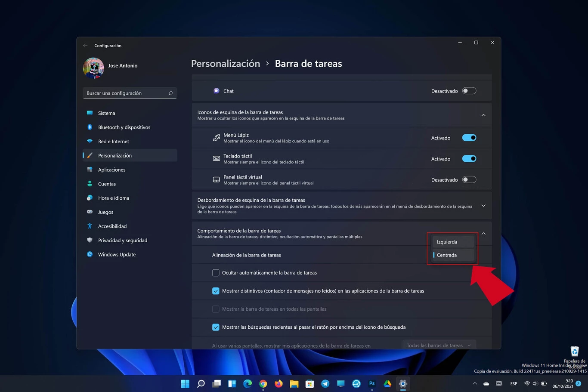The image size is (588, 392).
Task: Collapse Comportamiento de la barra de tareas
Action: point(483,234)
